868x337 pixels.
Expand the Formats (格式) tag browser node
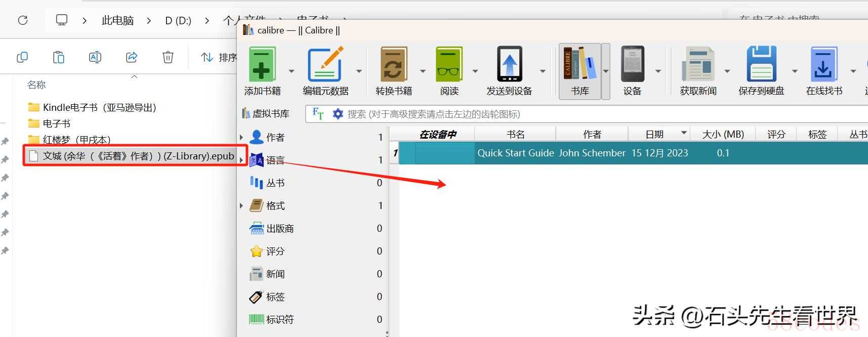point(241,205)
